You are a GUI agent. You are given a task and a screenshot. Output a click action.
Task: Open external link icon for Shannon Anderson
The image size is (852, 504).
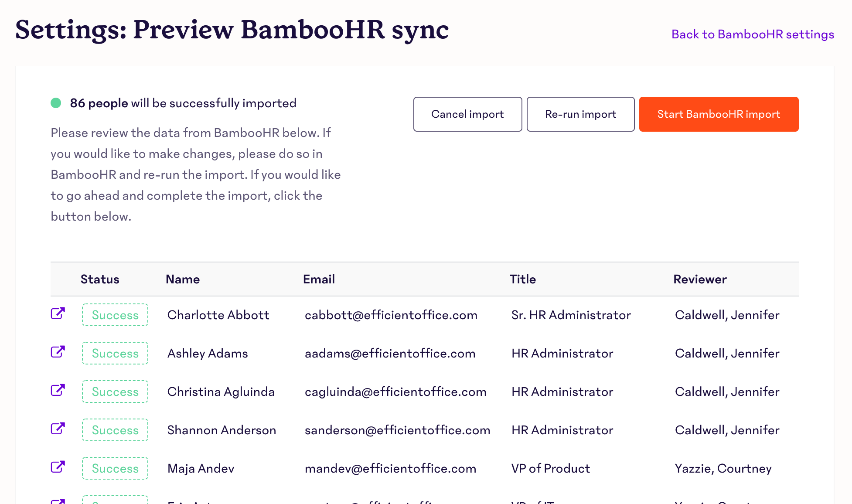click(58, 429)
